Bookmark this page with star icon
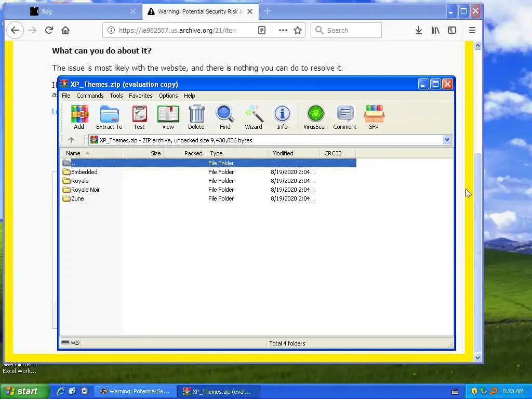This screenshot has height=399, width=532. pyautogui.click(x=298, y=30)
